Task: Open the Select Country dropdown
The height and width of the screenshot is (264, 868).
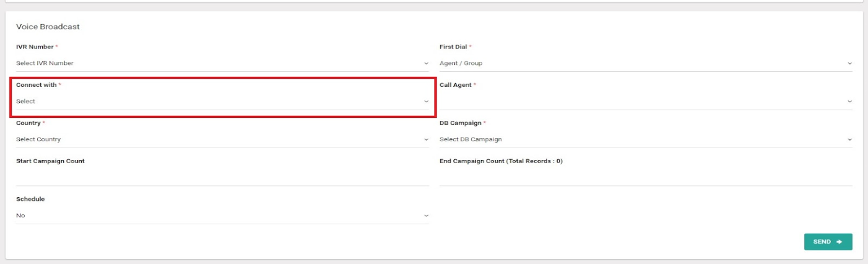Action: click(x=222, y=139)
